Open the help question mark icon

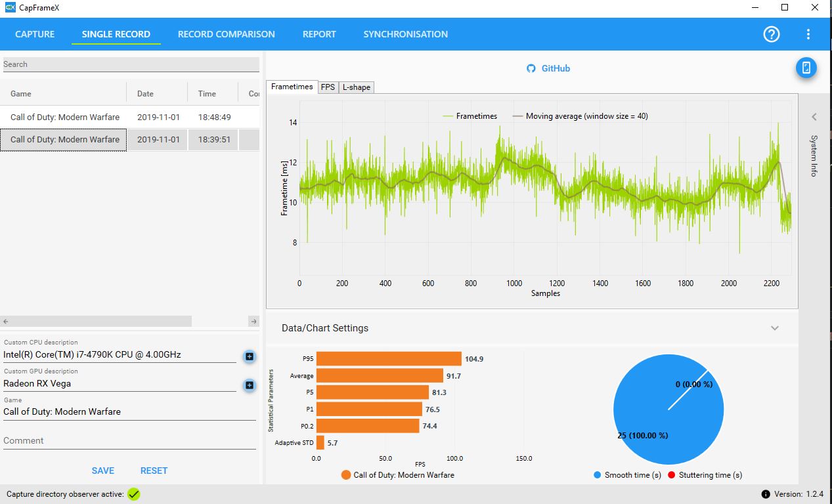coord(772,34)
